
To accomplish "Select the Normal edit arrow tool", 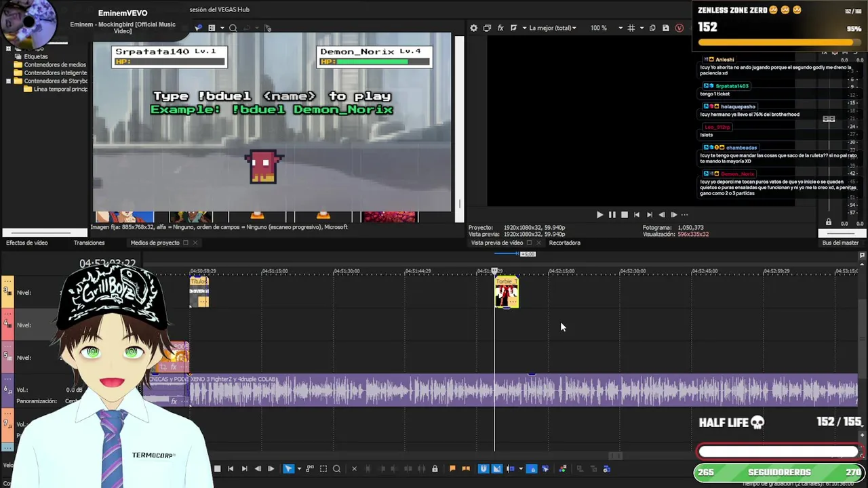I will [288, 468].
